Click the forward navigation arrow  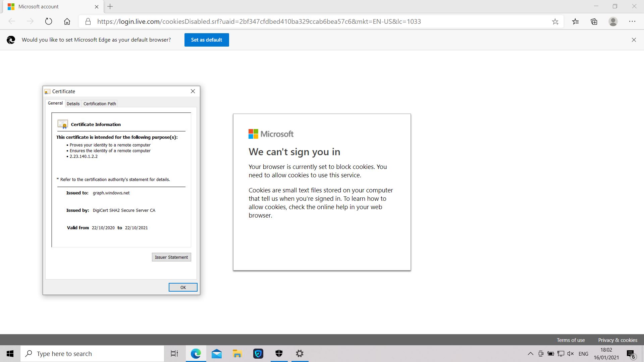click(x=30, y=21)
